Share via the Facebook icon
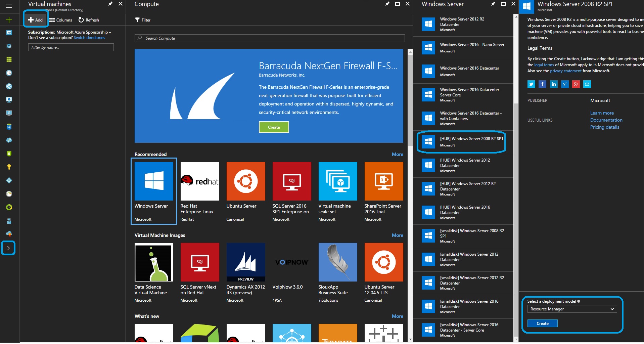 [x=542, y=84]
